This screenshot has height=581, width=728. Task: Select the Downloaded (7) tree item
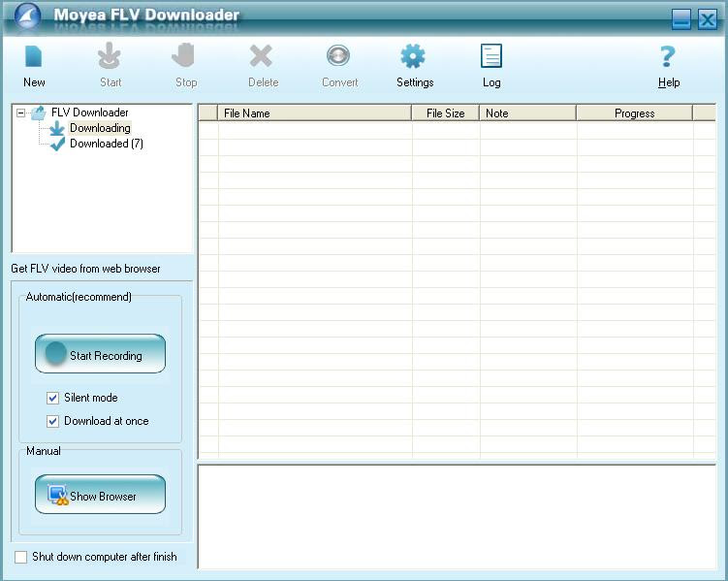[107, 144]
